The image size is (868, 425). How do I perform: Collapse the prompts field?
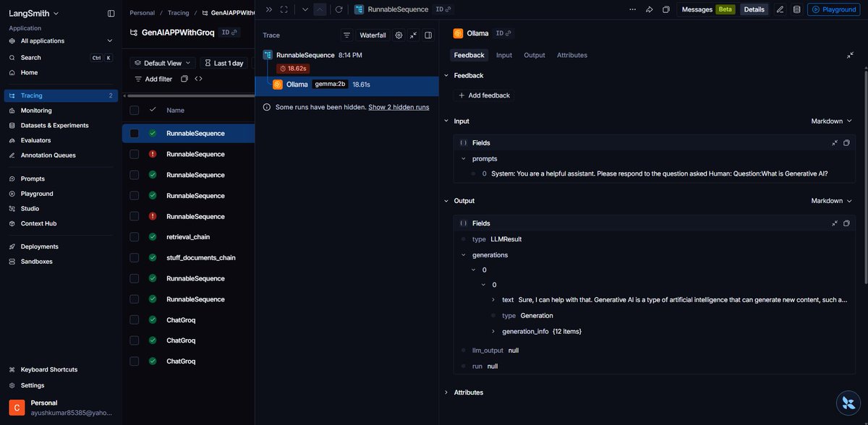[x=464, y=158]
